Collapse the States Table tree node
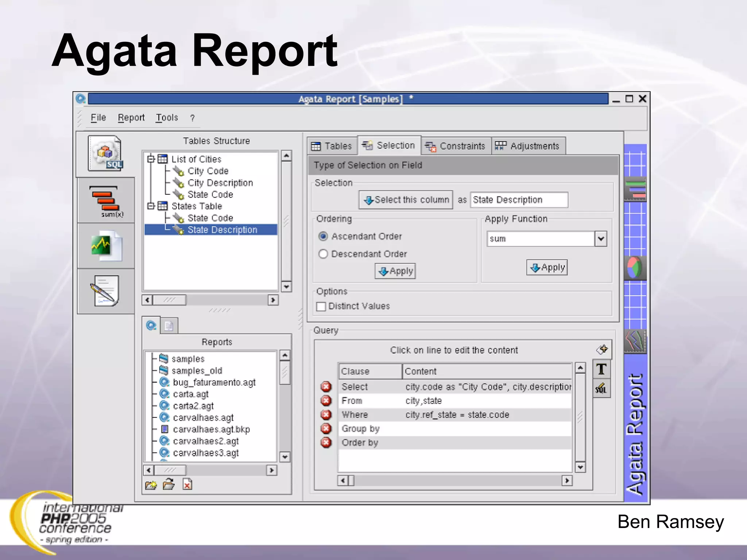This screenshot has height=560, width=747. coord(151,206)
